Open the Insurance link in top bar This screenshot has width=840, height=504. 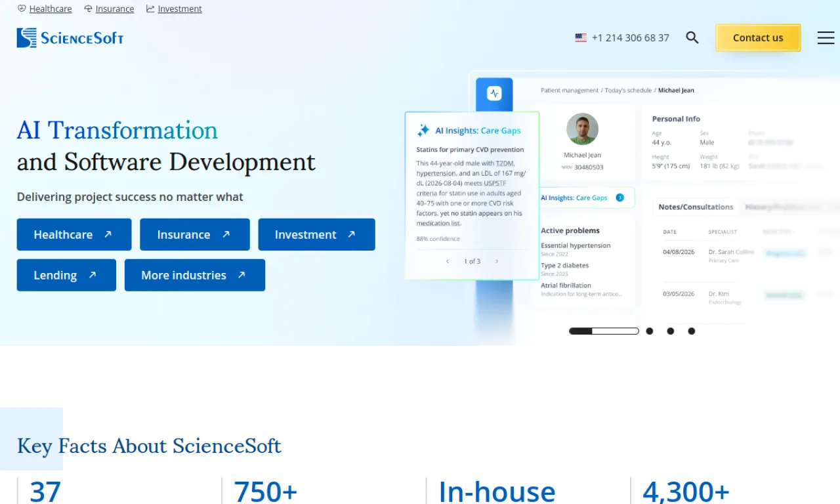pyautogui.click(x=115, y=9)
